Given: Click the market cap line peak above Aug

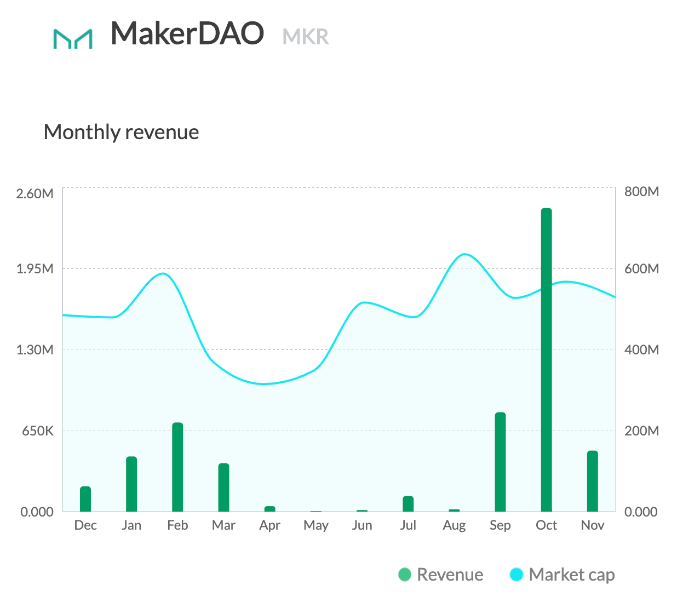Looking at the screenshot, I should (x=464, y=254).
